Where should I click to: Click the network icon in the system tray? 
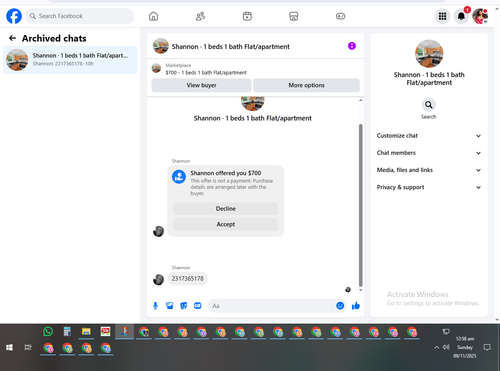coord(446,331)
